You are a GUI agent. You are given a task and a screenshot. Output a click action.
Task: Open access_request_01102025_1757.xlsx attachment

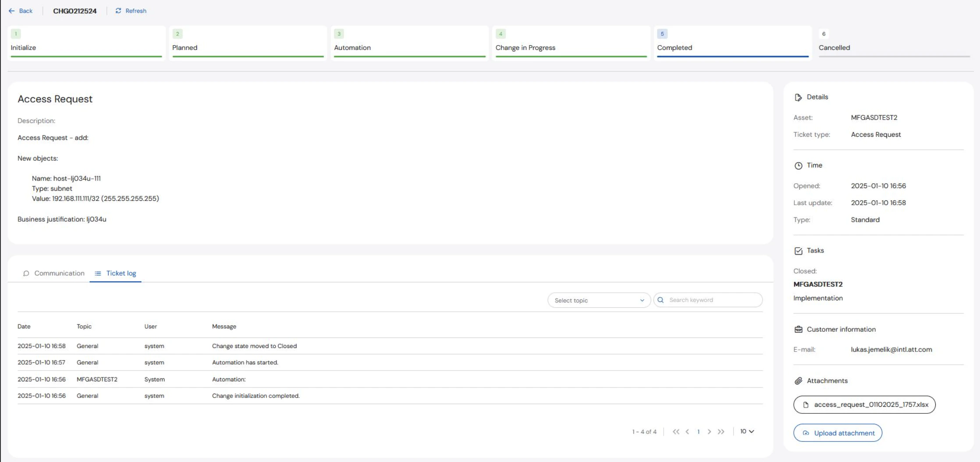864,405
